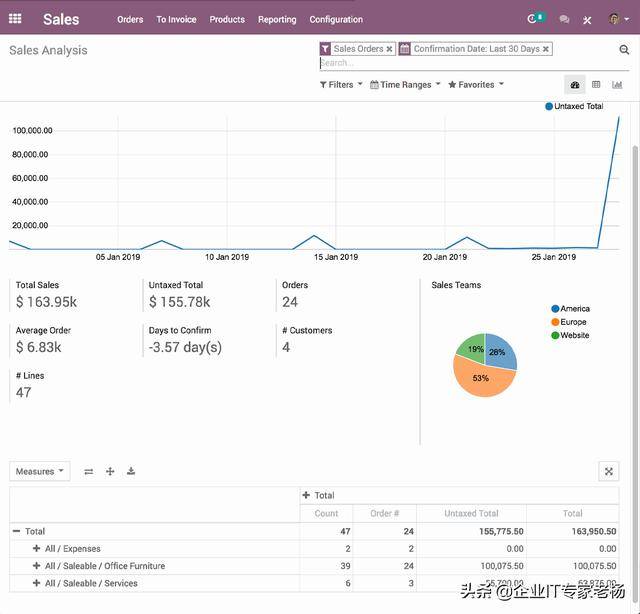Image resolution: width=640 pixels, height=614 pixels.
Task: Switch to graph view
Action: [617, 85]
